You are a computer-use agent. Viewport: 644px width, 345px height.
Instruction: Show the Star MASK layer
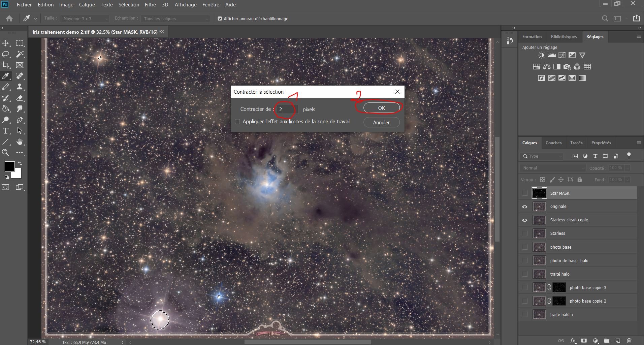[525, 193]
